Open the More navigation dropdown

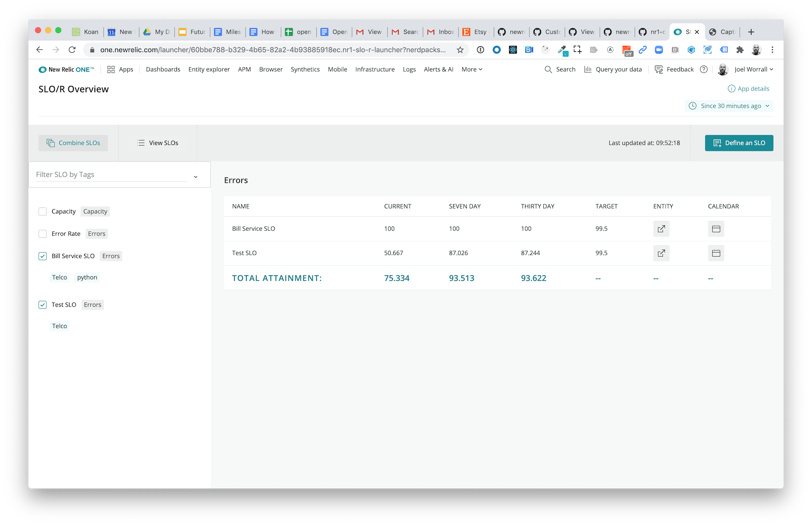[472, 69]
